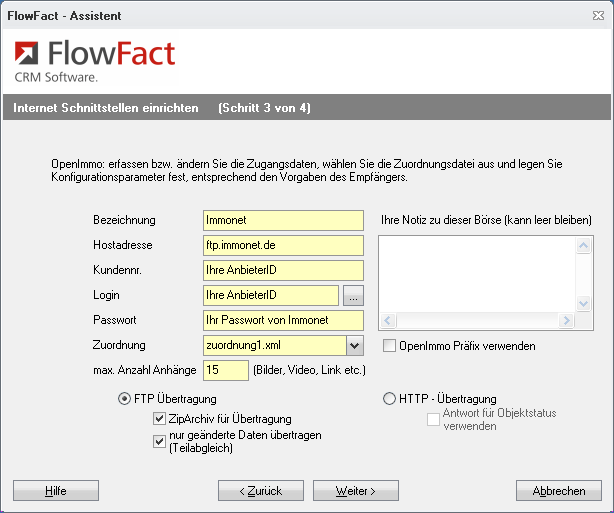
Task: Go back with the Zurück button
Action: (x=261, y=491)
